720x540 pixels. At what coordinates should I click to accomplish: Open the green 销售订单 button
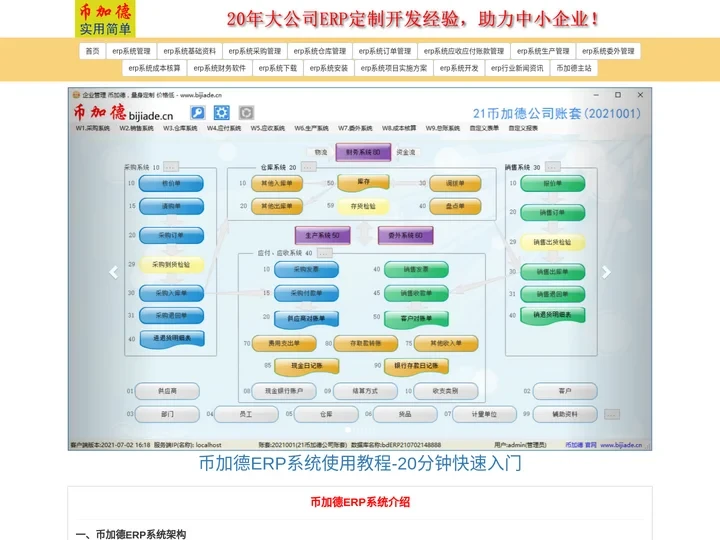552,213
